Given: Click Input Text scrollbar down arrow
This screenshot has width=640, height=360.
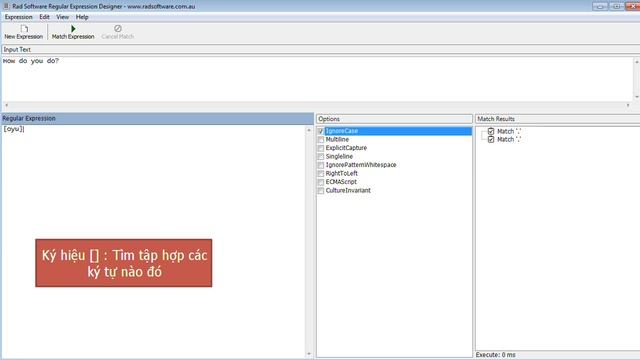Looking at the screenshot, I should click(636, 97).
